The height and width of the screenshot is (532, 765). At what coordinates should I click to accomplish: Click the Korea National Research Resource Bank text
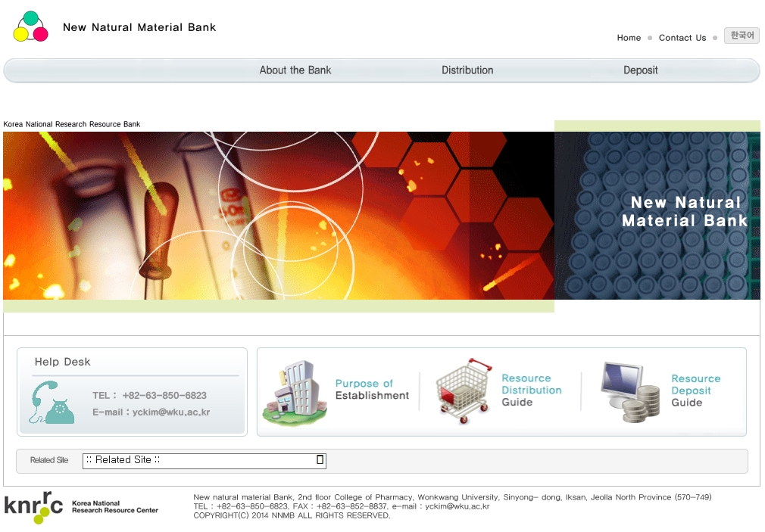pos(72,124)
